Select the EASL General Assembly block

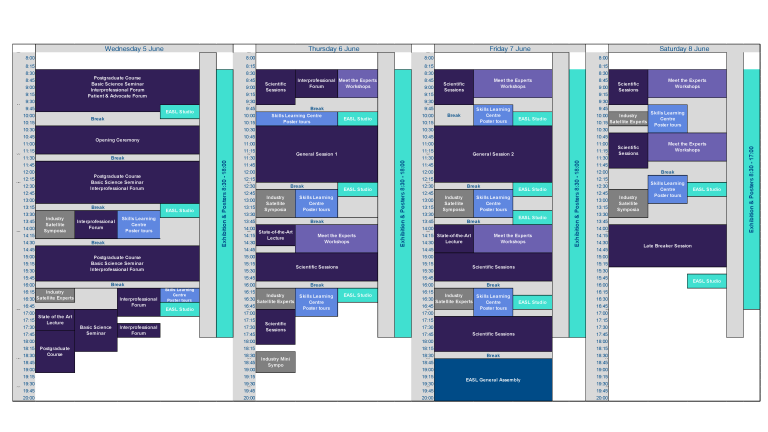click(493, 380)
